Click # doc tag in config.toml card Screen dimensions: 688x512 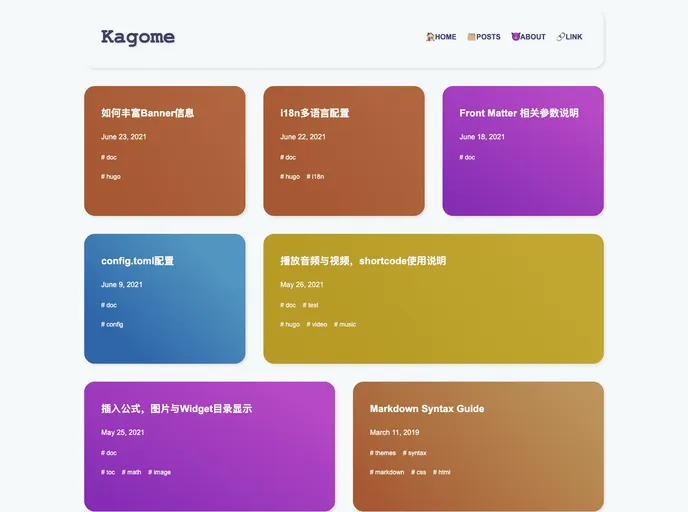(109, 305)
